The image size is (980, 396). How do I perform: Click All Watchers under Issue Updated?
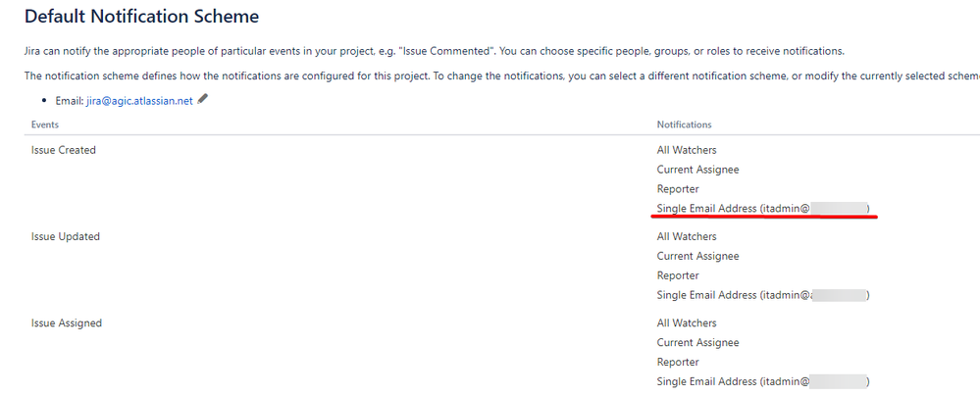[687, 236]
